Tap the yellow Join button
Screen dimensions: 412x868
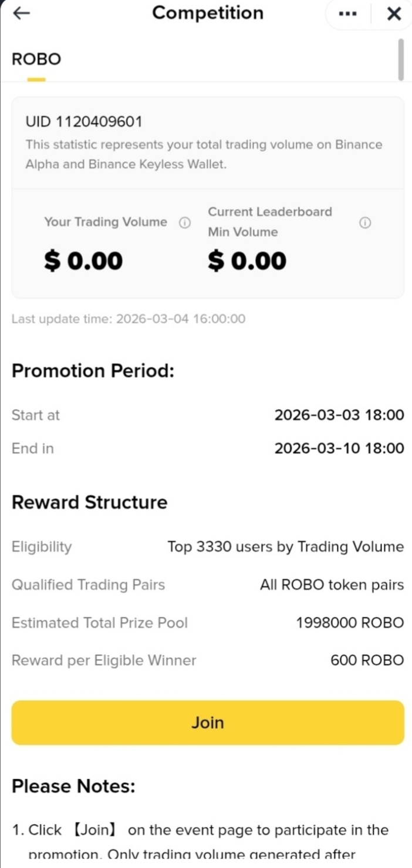pos(208,723)
